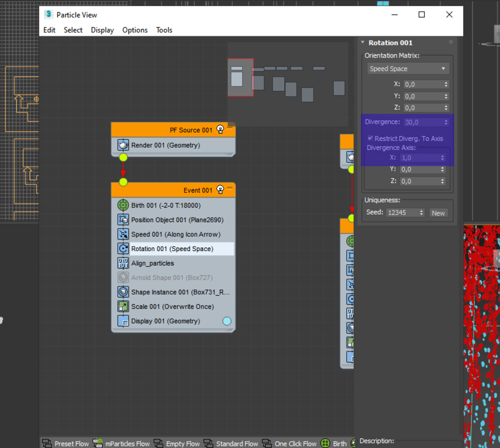This screenshot has width=500, height=448.
Task: Select the Speed 001 operator icon
Action: point(123,234)
